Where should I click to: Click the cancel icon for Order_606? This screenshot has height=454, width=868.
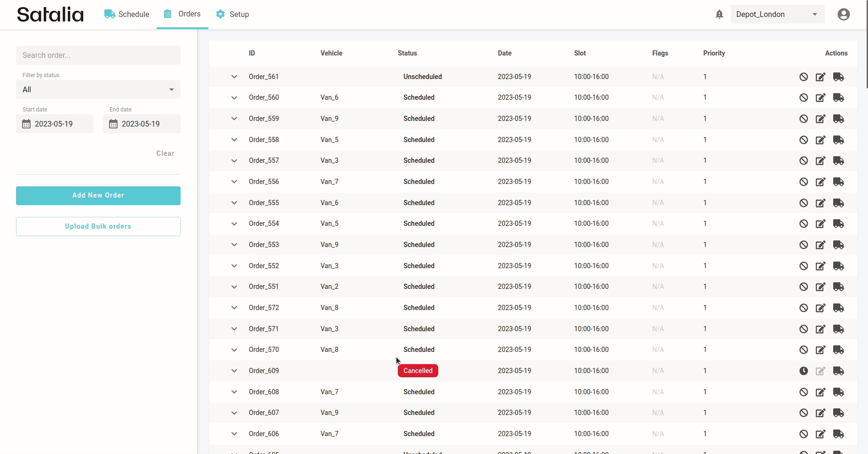tap(804, 434)
